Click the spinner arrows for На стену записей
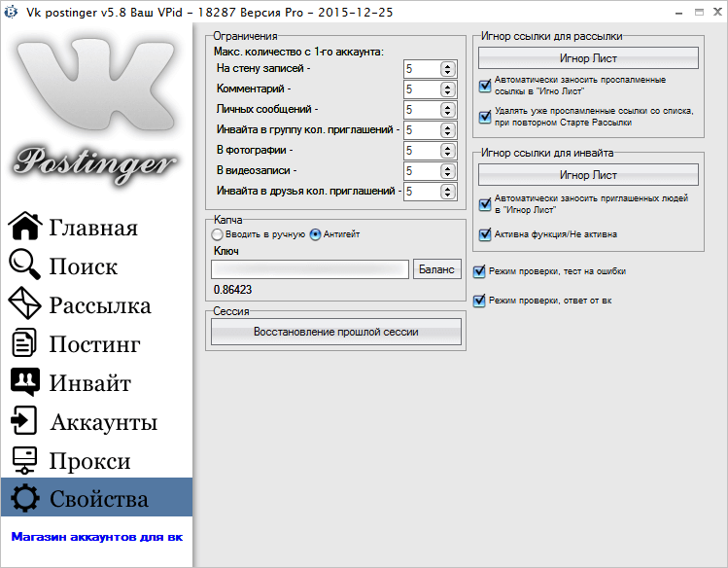728x568 pixels. pyautogui.click(x=447, y=69)
